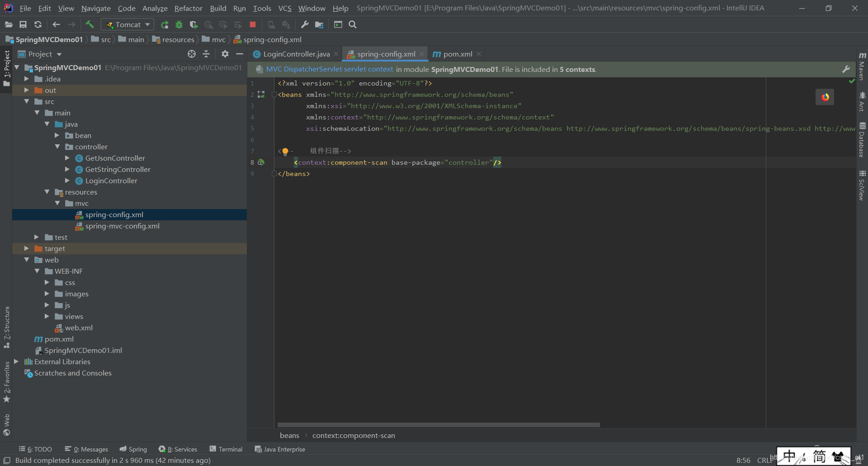Hide the Project tool window
This screenshot has width=868, height=466.
240,54
